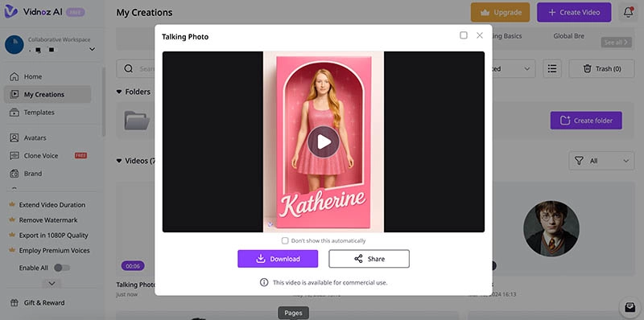Click the Create folder button
644x320 pixels.
point(586,121)
